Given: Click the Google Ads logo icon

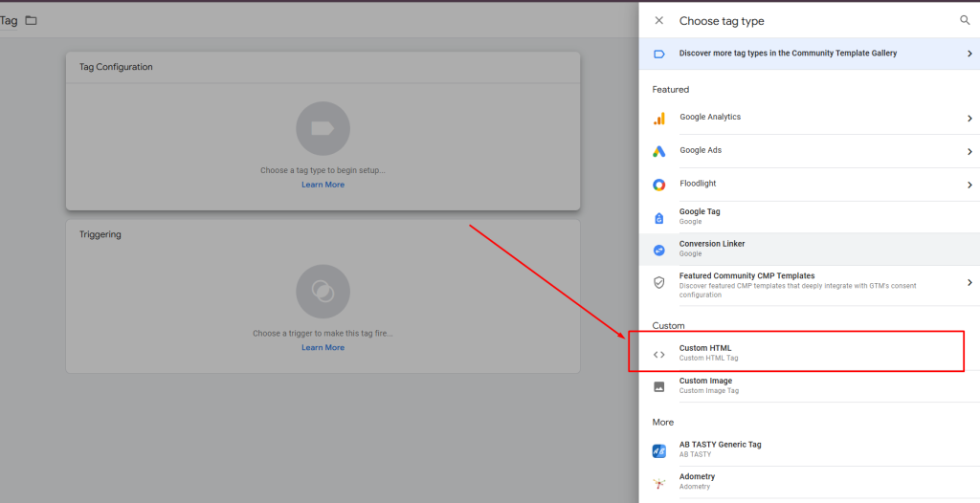Looking at the screenshot, I should coord(658,151).
